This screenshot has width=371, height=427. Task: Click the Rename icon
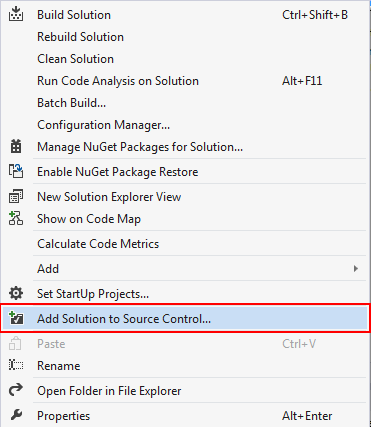coord(16,366)
